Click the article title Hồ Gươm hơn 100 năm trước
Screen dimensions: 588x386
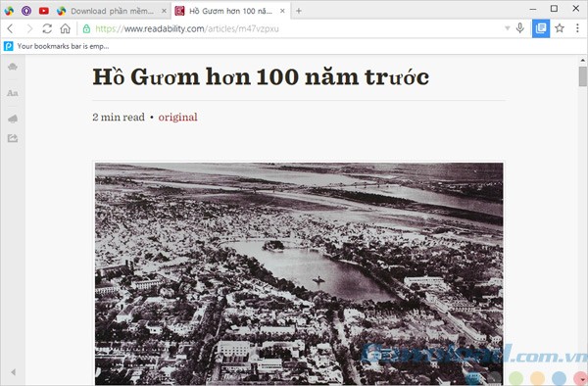click(261, 77)
